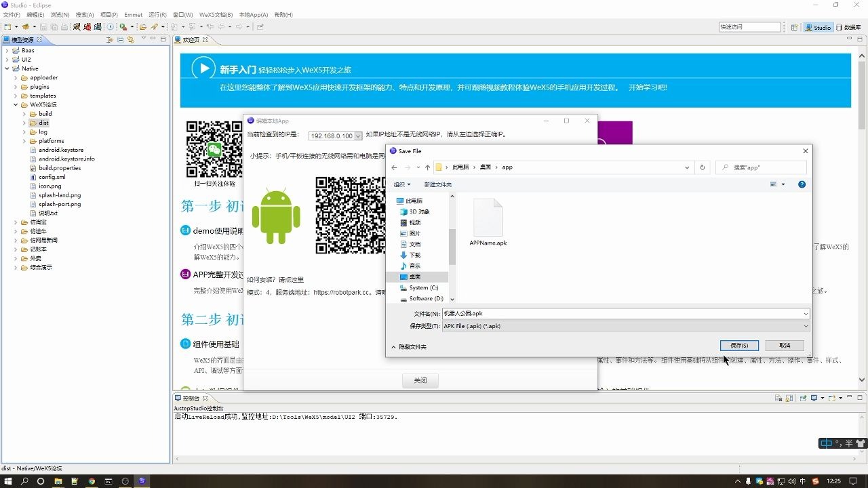Select APPName.apk file in the Save File dialog
The height and width of the screenshot is (488, 868).
point(488,222)
